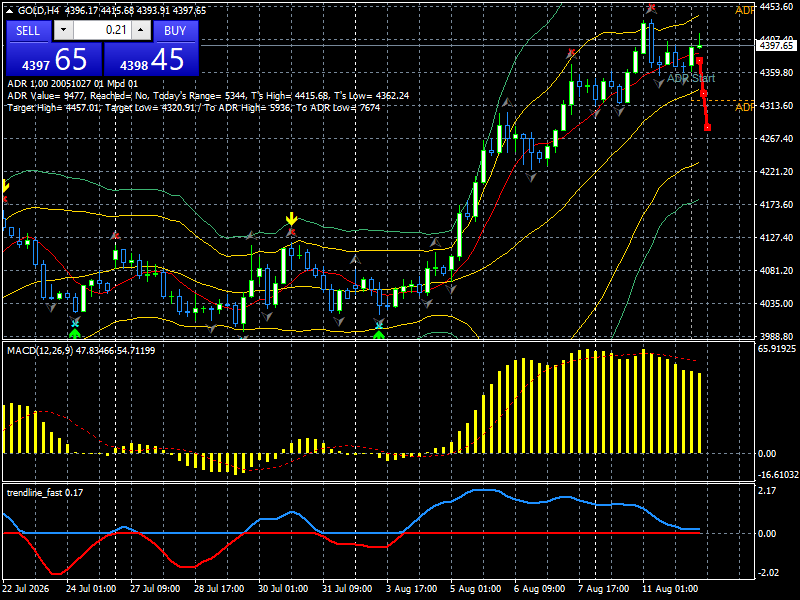Click time axis label 24 Jul 01:00
This screenshot has height=600, width=800.
91,588
